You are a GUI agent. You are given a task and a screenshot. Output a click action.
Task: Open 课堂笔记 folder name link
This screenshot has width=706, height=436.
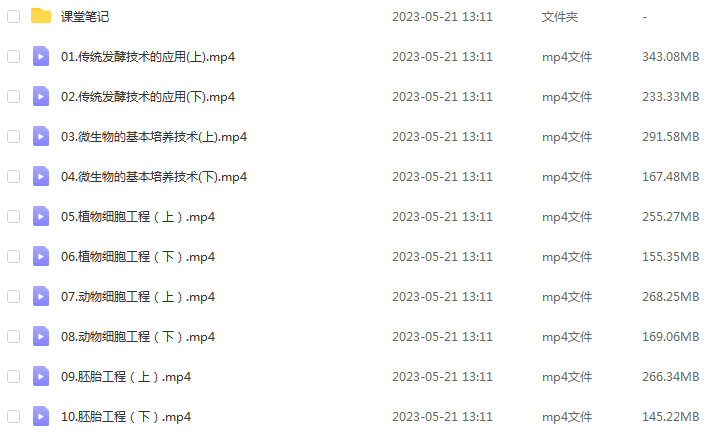[x=85, y=17]
